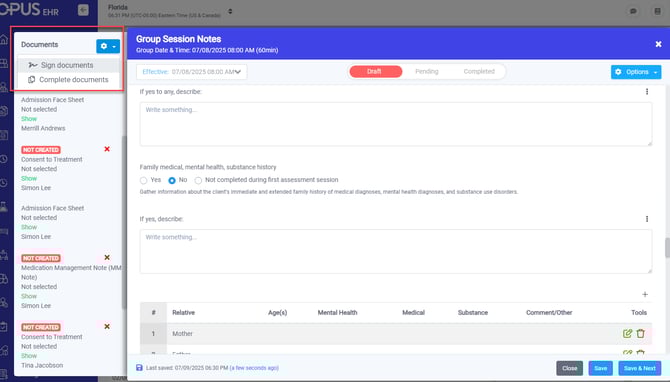This screenshot has width=670, height=382.
Task: Open the Documents gear dropdown
Action: pos(108,46)
